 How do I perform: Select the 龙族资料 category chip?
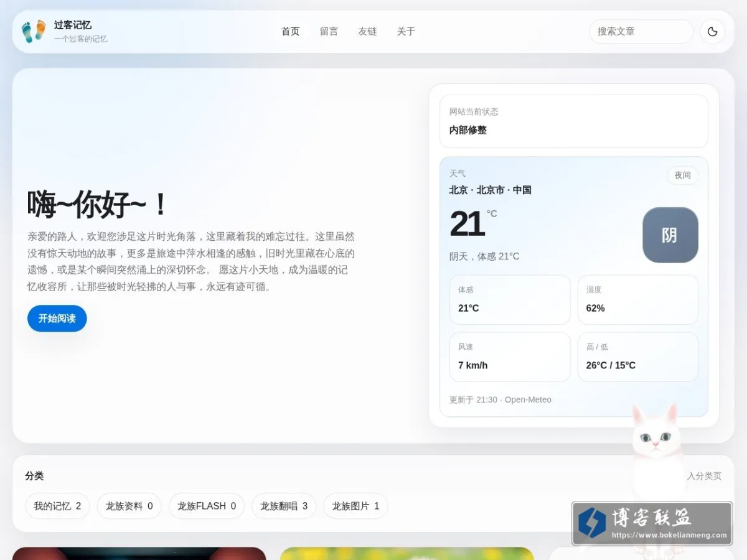(x=129, y=506)
